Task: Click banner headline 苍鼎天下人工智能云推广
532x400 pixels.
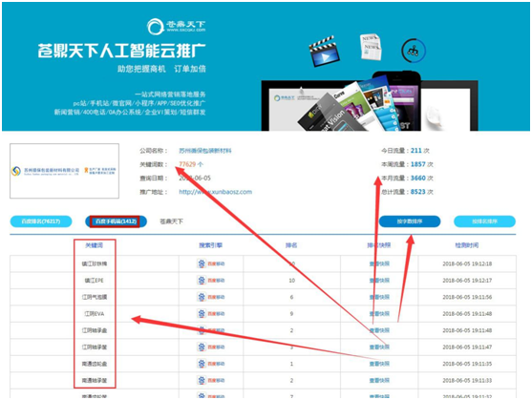Action: coord(122,51)
